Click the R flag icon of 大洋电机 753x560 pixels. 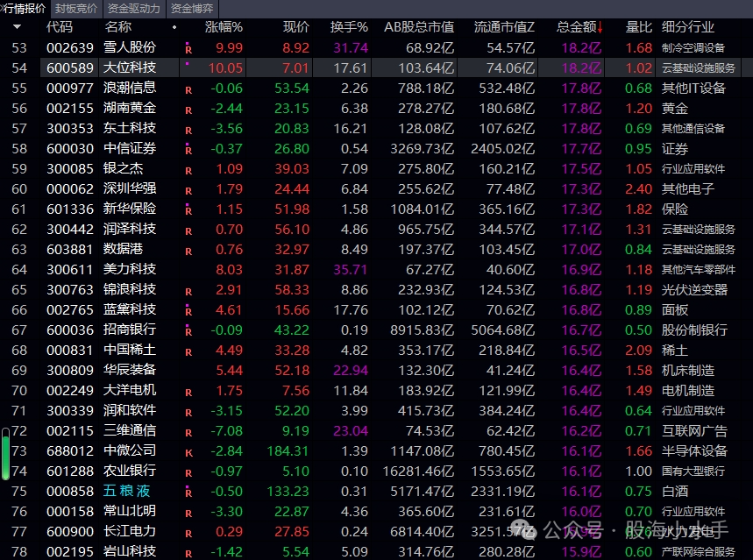tap(188, 393)
